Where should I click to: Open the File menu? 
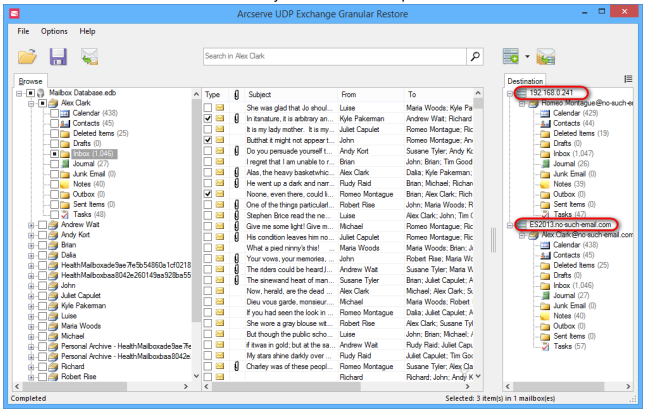pos(23,31)
